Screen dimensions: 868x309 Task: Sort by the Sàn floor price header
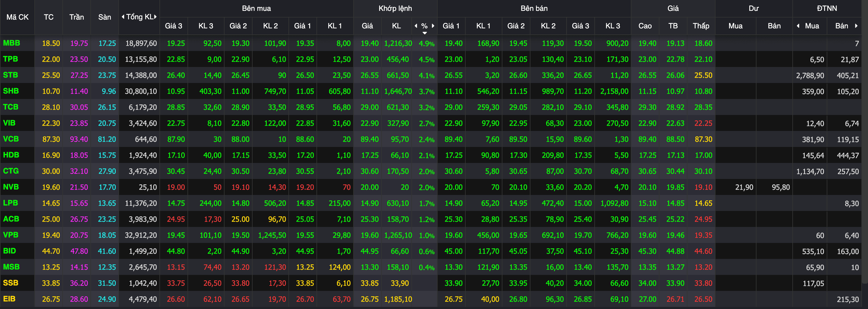pos(105,17)
